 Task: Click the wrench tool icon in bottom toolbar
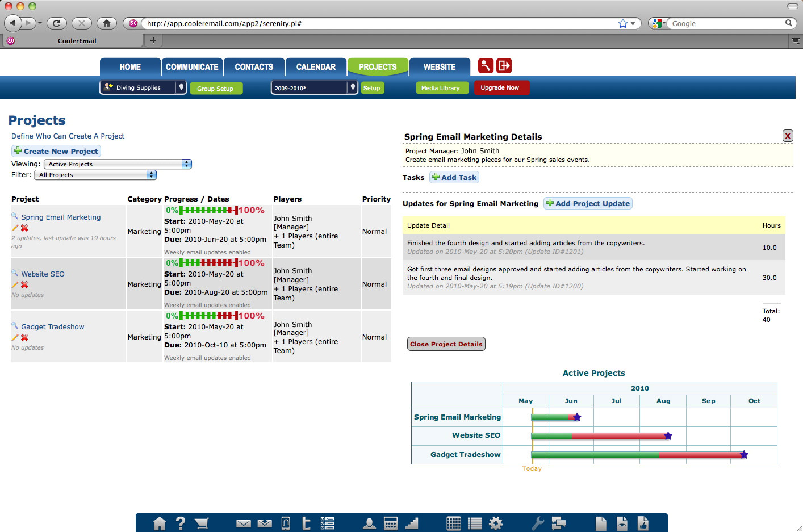(537, 523)
